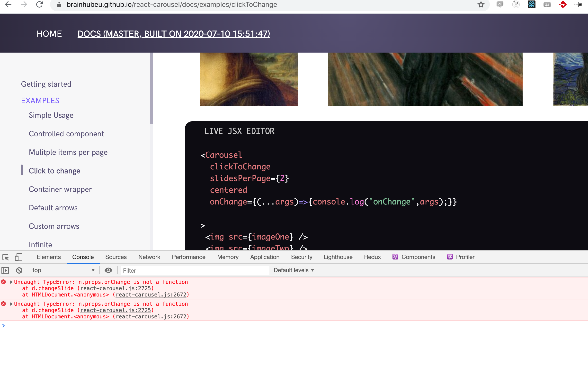The height and width of the screenshot is (370, 588).
Task: View site security via the padlock
Action: pyautogui.click(x=59, y=5)
